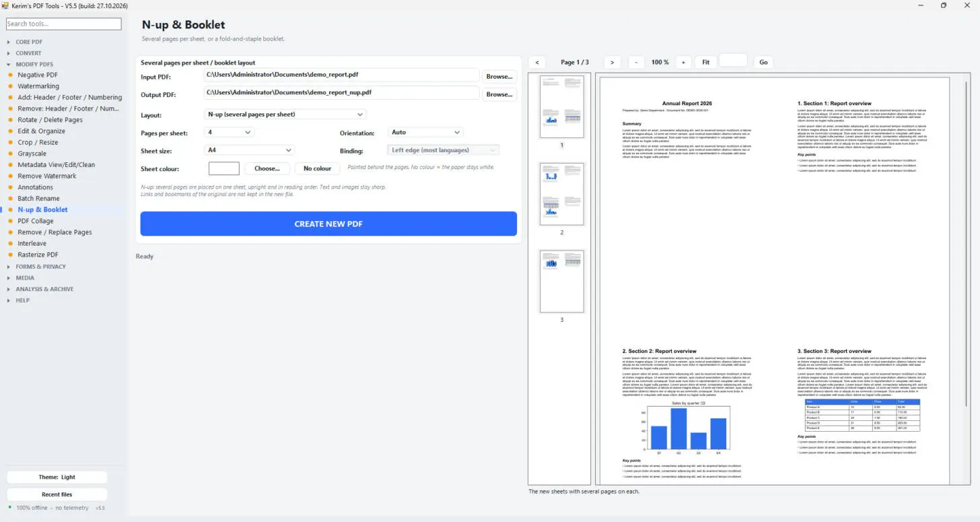
Task: Click the CREATE NEW PDF button
Action: pos(328,224)
